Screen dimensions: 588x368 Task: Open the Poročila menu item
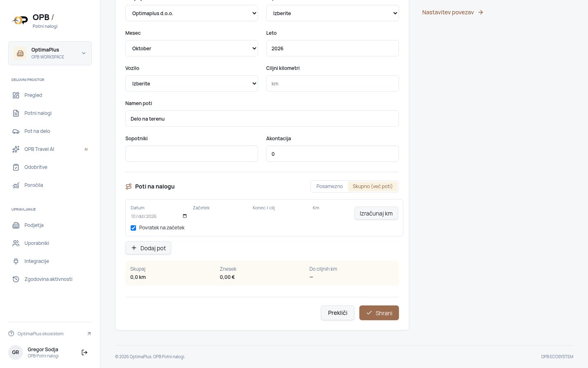(x=50, y=185)
